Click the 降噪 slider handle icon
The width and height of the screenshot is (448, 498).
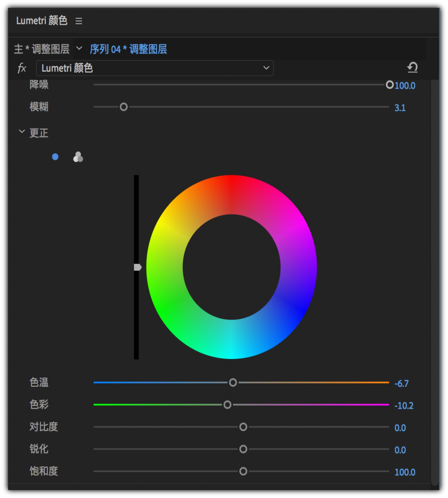(x=390, y=85)
